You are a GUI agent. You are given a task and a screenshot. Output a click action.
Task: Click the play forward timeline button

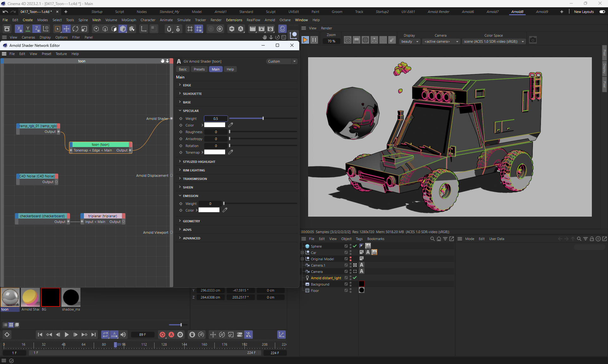point(66,335)
